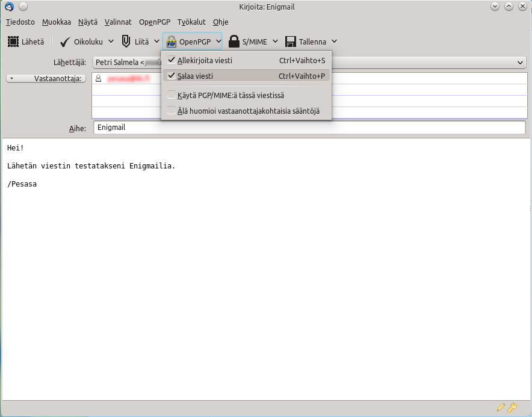Close the Kirjoita: Enigmail window
532x417 pixels.
[x=522, y=7]
